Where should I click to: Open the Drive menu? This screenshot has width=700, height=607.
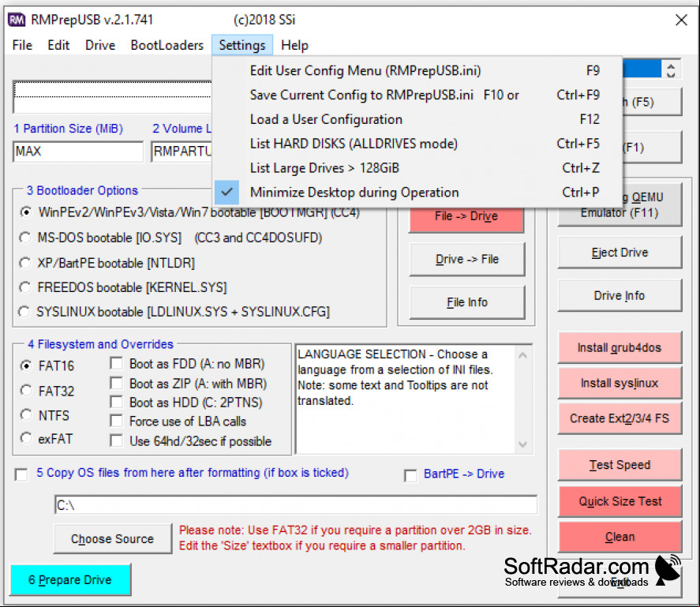click(x=100, y=45)
